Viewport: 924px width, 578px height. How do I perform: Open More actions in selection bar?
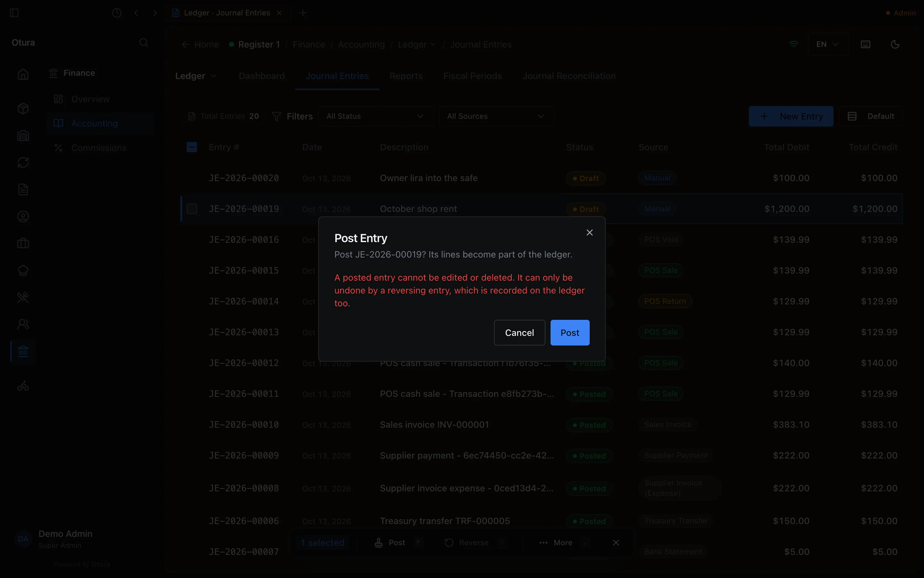(564, 542)
